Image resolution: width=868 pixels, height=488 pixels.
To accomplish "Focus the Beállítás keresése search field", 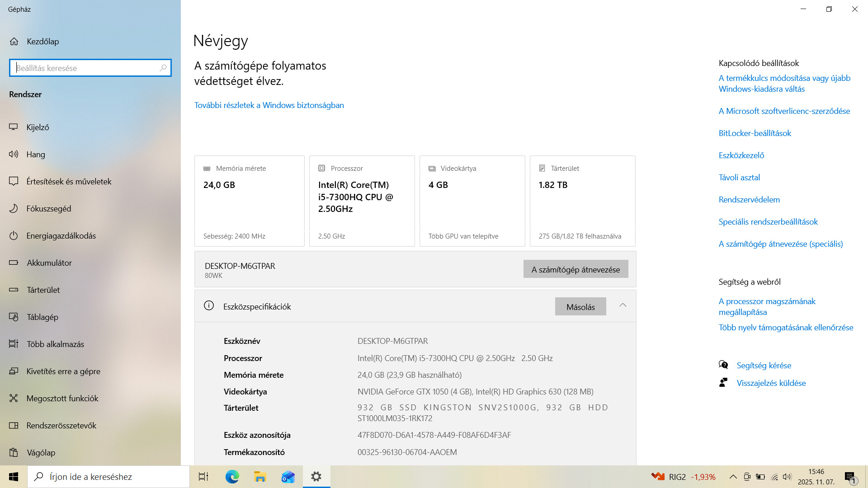I will pyautogui.click(x=86, y=68).
